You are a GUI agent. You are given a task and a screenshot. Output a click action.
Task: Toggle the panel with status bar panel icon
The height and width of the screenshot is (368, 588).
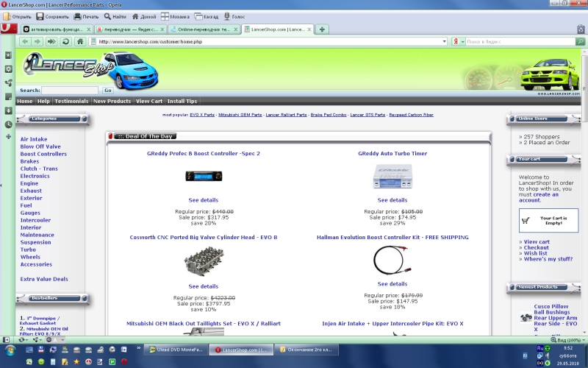tap(6, 340)
